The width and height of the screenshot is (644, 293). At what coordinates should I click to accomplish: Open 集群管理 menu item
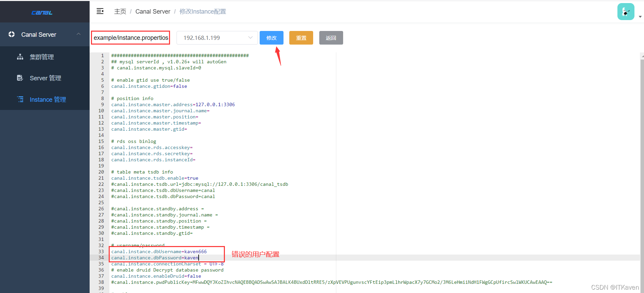45,57
